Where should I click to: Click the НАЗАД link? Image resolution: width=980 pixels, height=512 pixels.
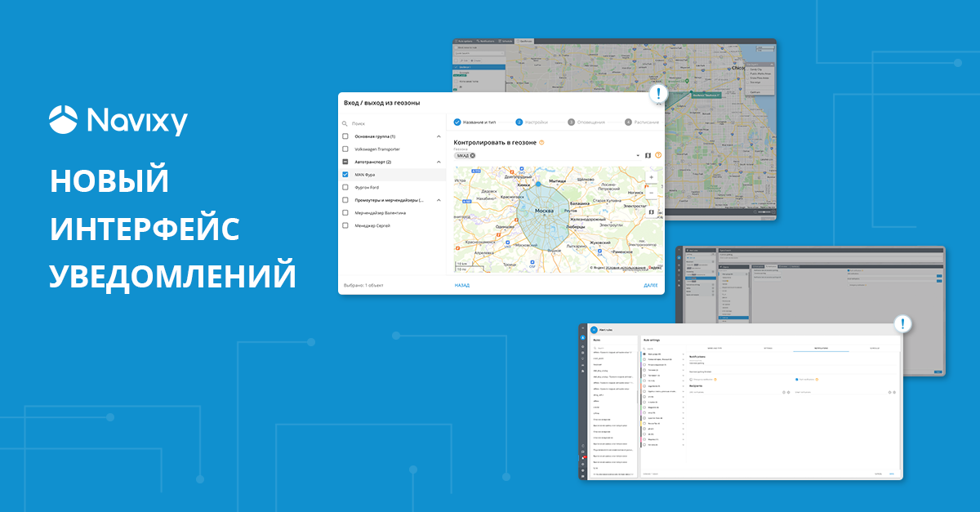point(461,285)
